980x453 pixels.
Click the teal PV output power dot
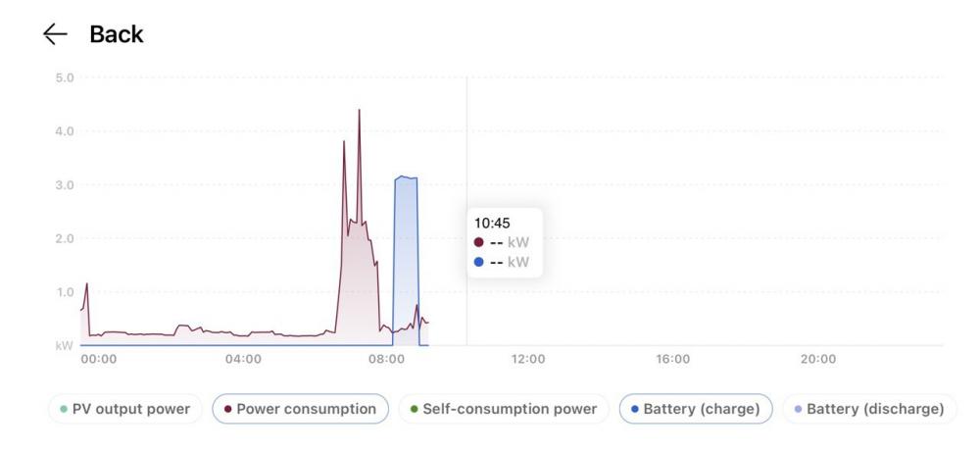(64, 410)
